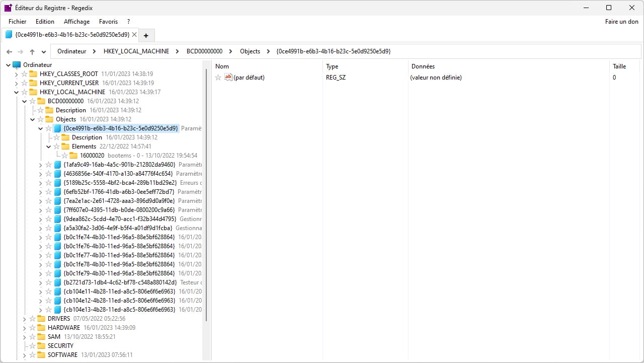Toggle favorite star for BCD00000000
This screenshot has height=363, width=644.
coord(32,101)
